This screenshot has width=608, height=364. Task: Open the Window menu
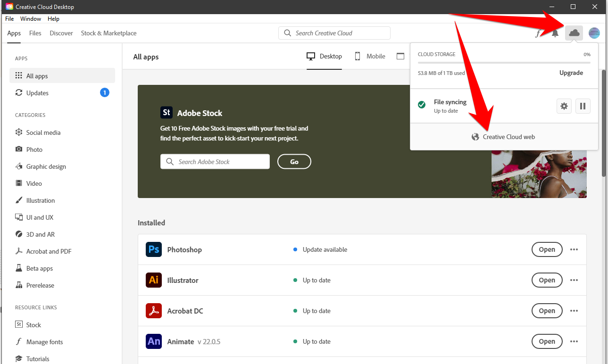(31, 19)
